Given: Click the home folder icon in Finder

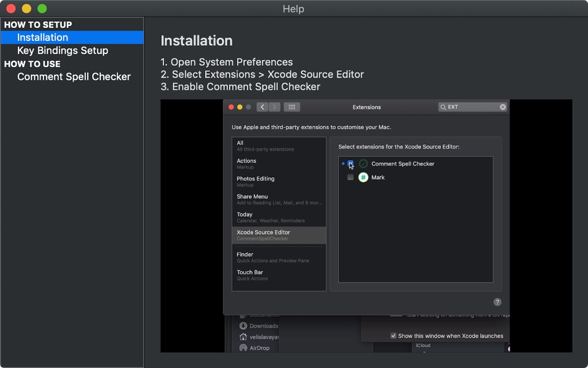Looking at the screenshot, I should pos(243,337).
